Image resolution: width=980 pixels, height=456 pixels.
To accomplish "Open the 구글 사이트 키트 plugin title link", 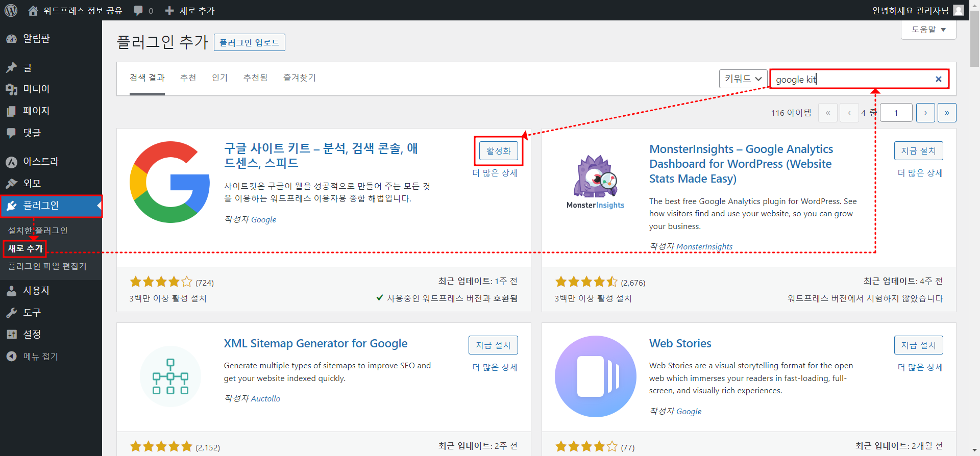I will (321, 156).
